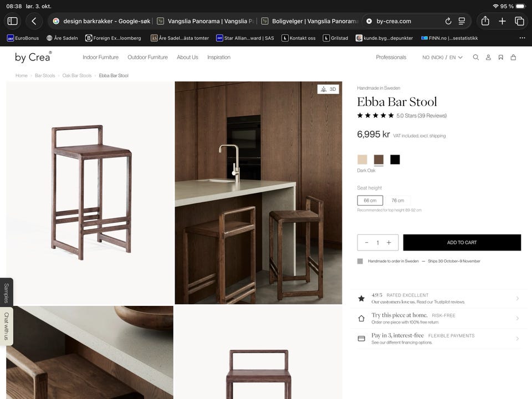
Task: Reload the by-crea.com page
Action: (448, 21)
